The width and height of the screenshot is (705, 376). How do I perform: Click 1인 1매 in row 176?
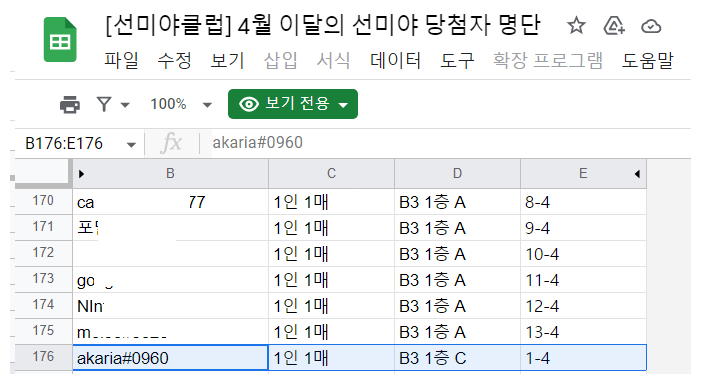click(331, 358)
